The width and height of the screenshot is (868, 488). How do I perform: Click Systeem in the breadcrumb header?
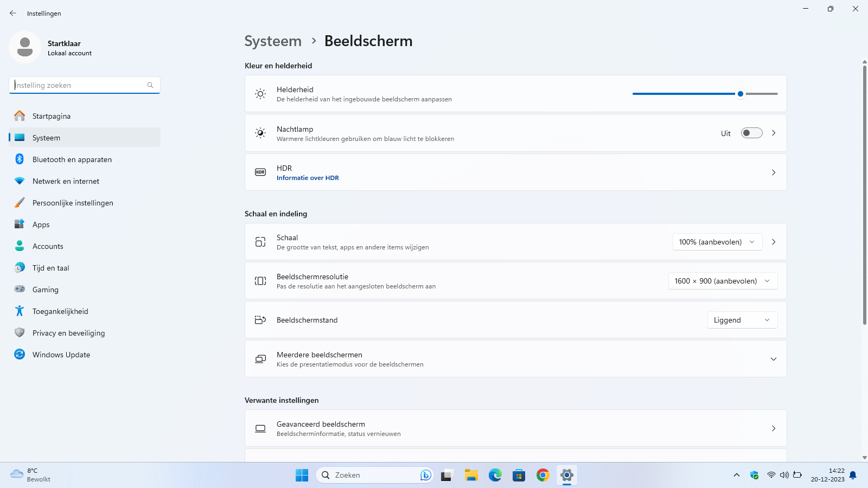coord(273,41)
